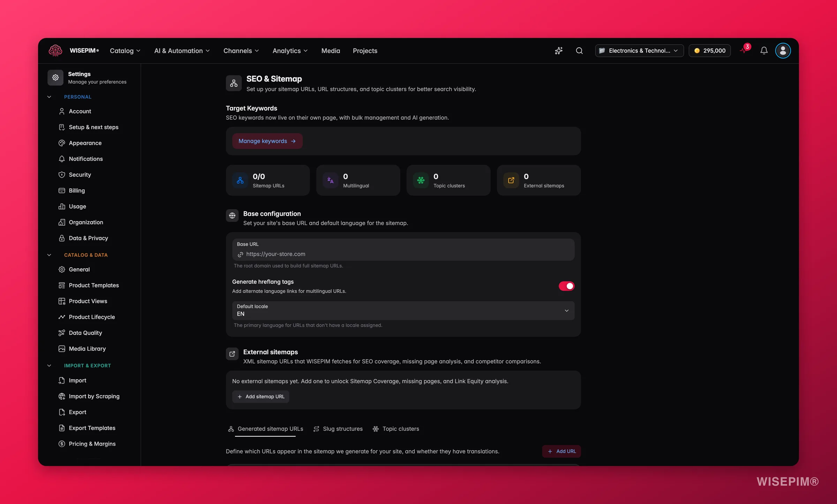Image resolution: width=837 pixels, height=504 pixels.
Task: Toggle Generate hreflang tags switch
Action: (x=566, y=286)
